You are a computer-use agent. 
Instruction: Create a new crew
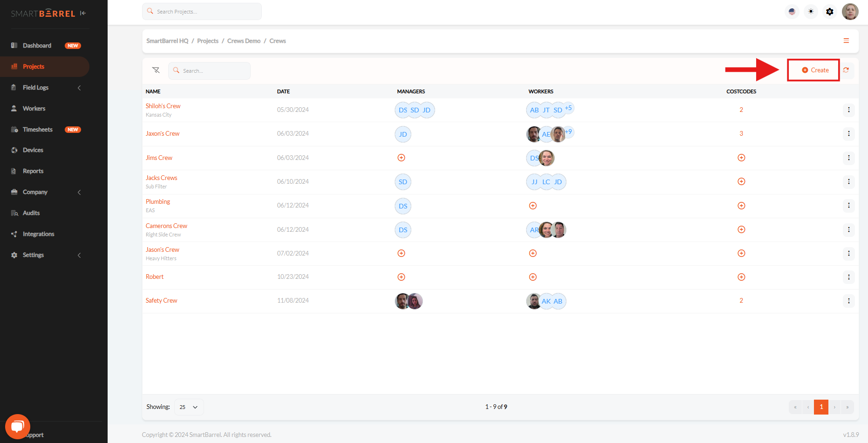pyautogui.click(x=815, y=70)
